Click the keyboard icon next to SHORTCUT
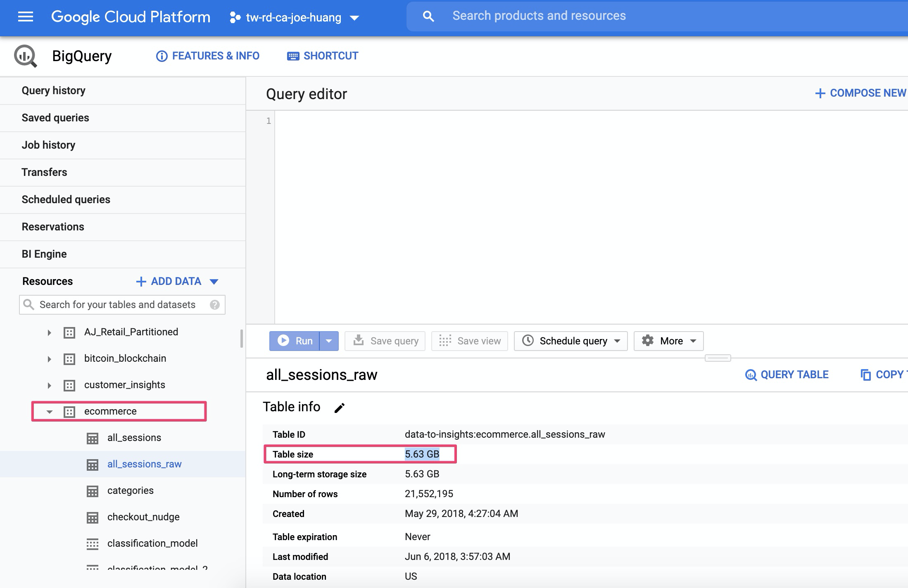 (x=293, y=56)
